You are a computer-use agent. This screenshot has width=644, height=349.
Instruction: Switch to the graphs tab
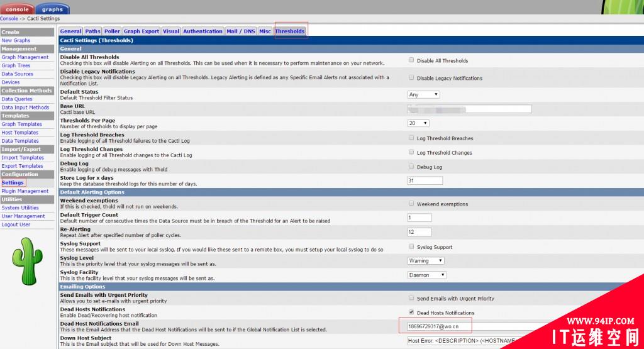click(52, 9)
